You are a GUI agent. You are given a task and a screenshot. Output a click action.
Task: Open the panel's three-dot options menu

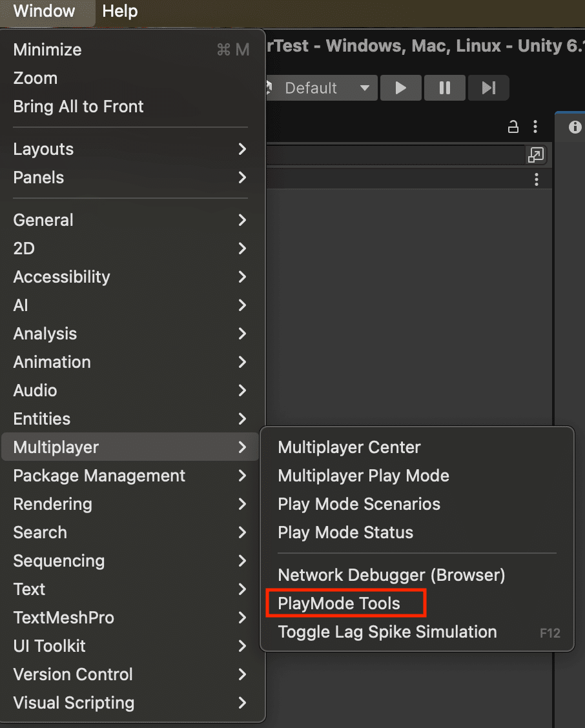(536, 126)
